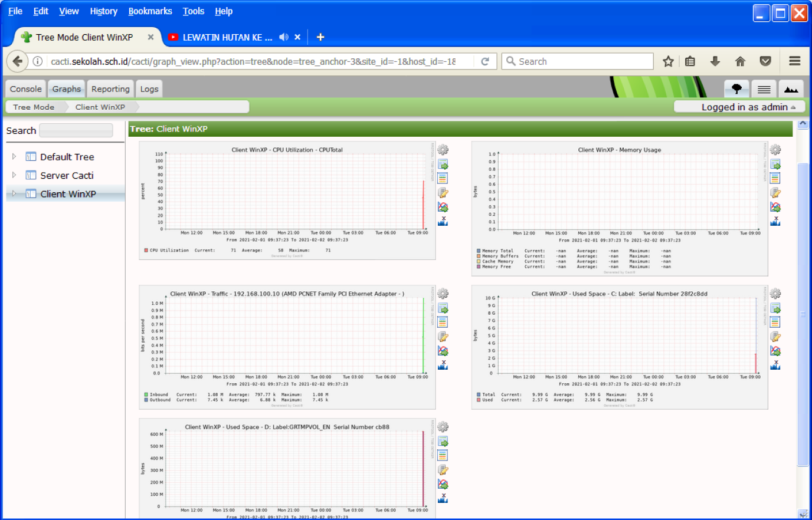Mute the audio on the YouTube tab
The width and height of the screenshot is (812, 520).
284,37
